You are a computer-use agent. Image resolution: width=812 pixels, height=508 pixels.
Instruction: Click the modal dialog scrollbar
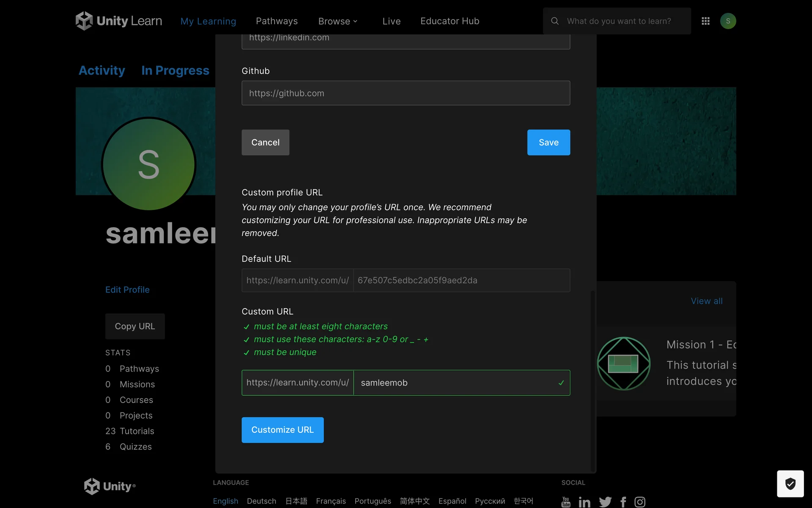click(x=593, y=381)
